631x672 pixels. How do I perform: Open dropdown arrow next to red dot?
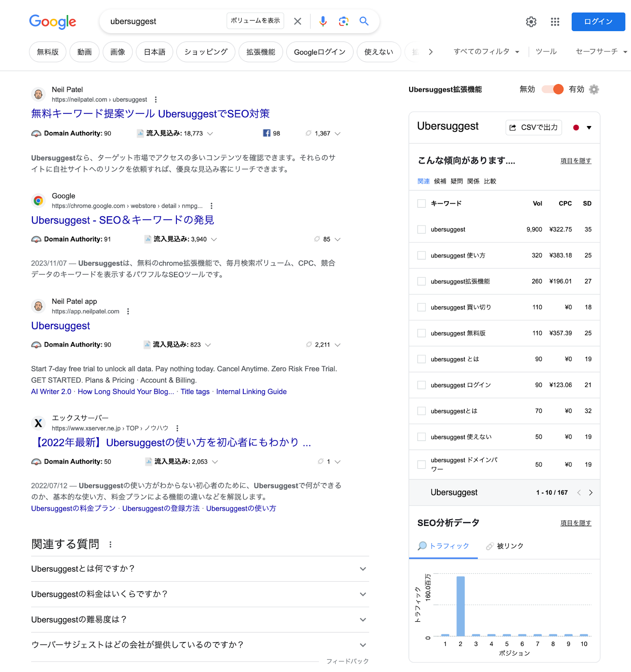pos(589,128)
